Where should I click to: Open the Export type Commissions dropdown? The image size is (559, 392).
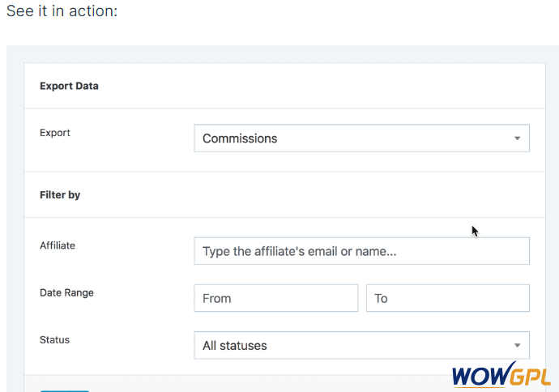click(362, 138)
